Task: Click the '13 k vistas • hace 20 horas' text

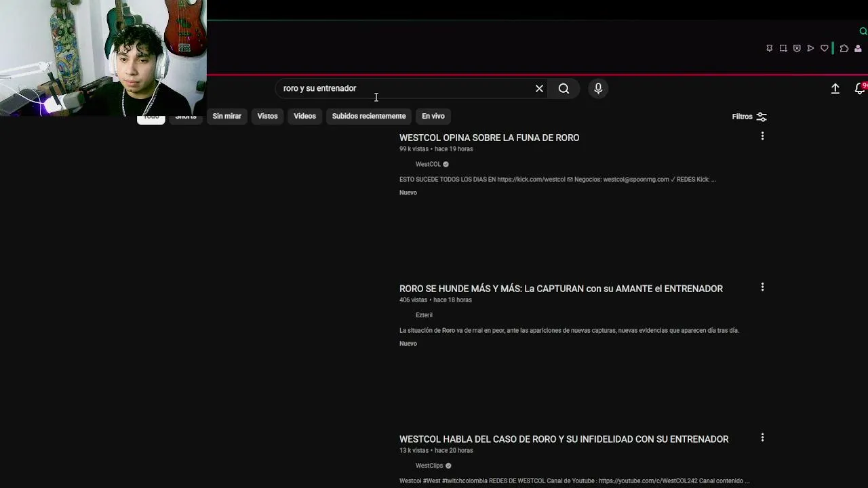Action: pos(436,451)
